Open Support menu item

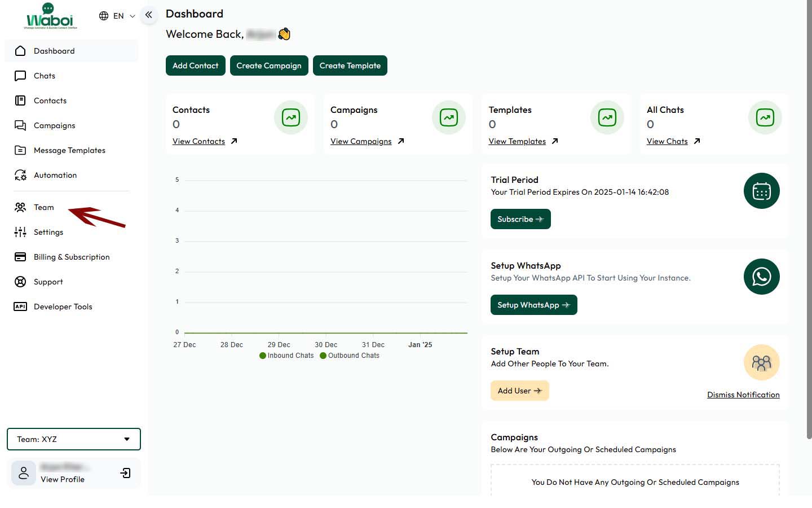71,282
